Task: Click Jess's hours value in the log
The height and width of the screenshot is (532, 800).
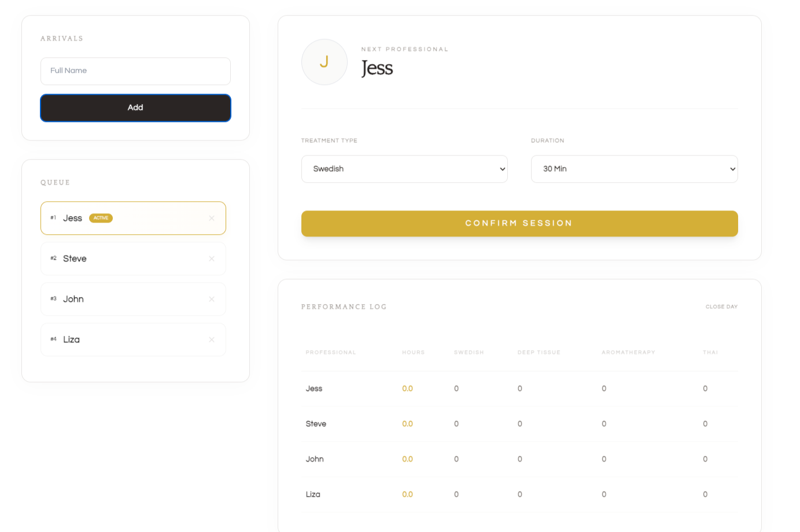Action: pyautogui.click(x=407, y=388)
